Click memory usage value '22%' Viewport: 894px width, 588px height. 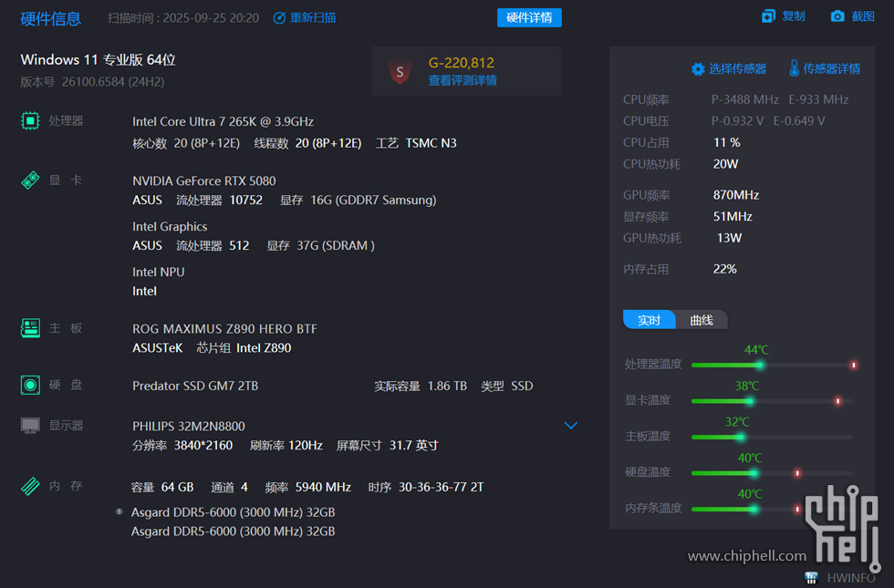pos(724,269)
